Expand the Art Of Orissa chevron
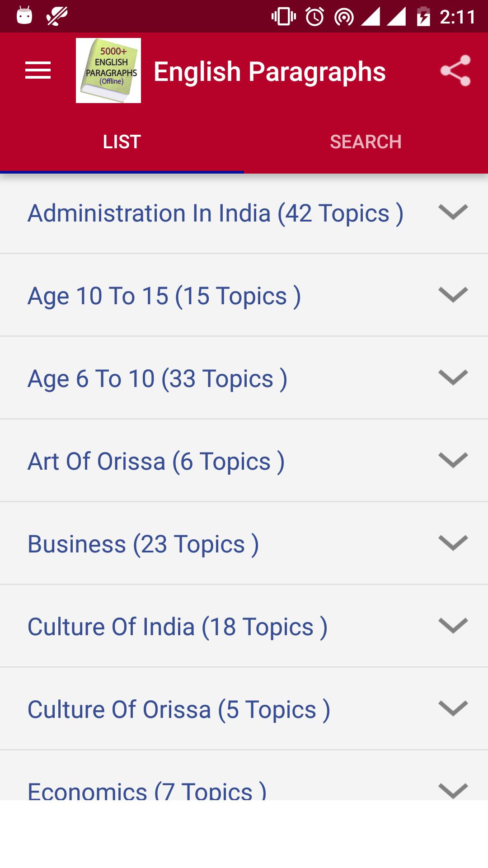 click(x=453, y=460)
